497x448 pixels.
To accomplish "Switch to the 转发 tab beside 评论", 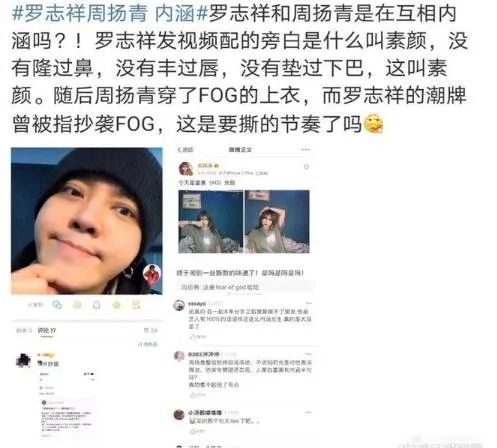I will [24, 331].
